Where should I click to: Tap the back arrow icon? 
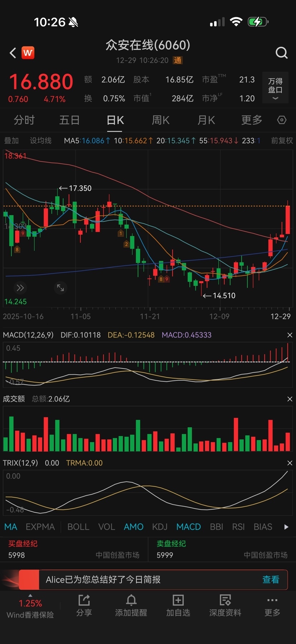[13, 53]
